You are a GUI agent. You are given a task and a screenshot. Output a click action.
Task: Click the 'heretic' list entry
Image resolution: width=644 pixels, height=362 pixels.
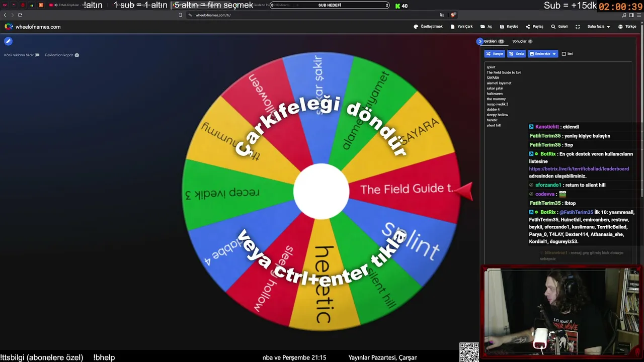click(x=492, y=120)
